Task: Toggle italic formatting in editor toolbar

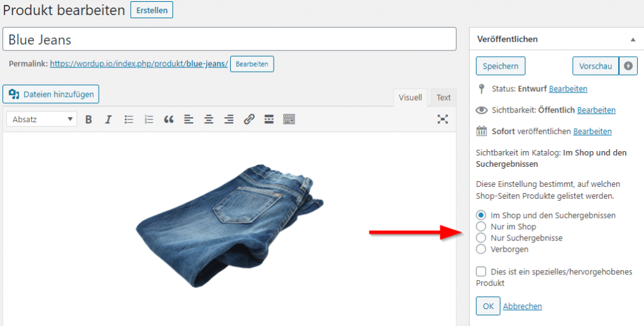Action: point(108,119)
